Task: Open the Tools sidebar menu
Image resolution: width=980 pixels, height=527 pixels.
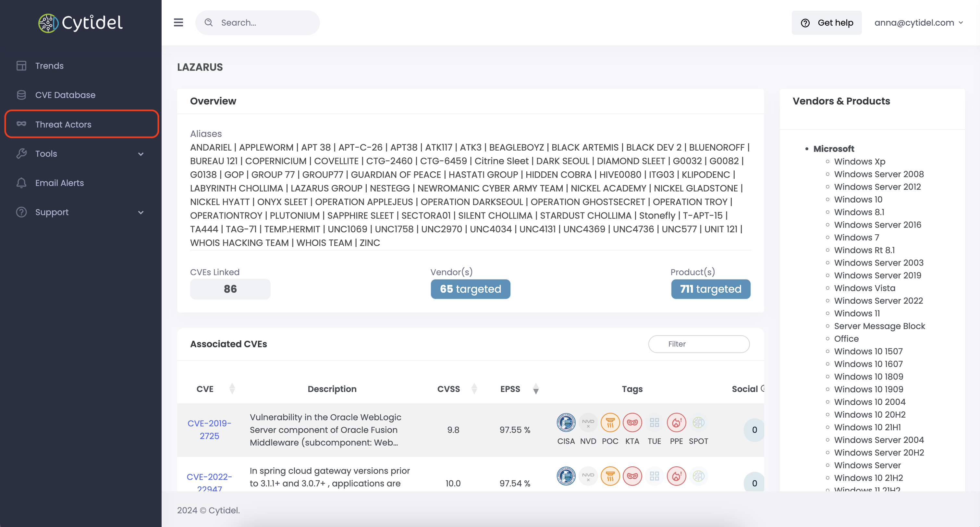Action: [x=81, y=154]
